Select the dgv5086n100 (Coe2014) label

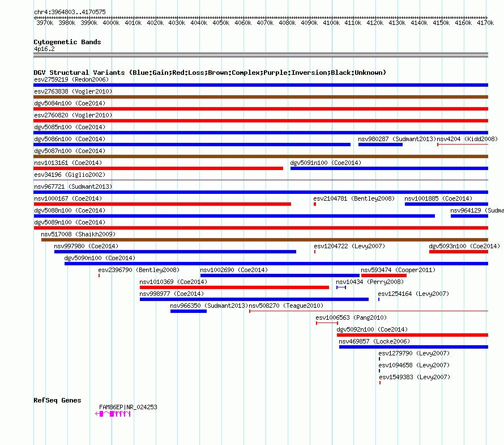(x=70, y=139)
